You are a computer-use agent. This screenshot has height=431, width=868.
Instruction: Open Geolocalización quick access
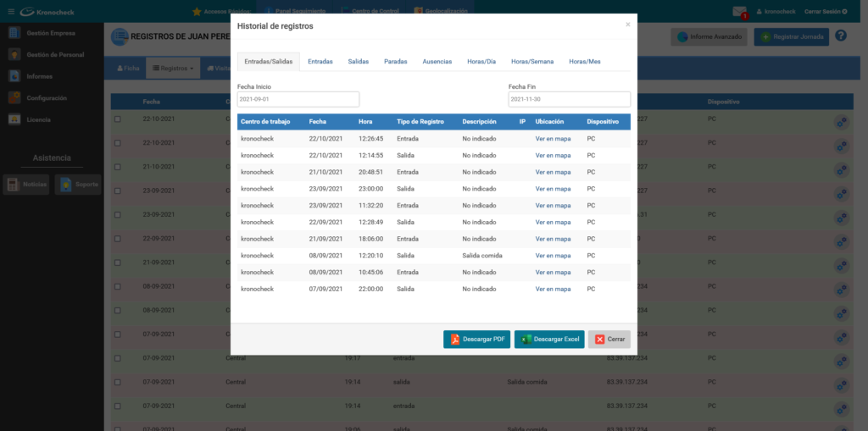click(441, 11)
